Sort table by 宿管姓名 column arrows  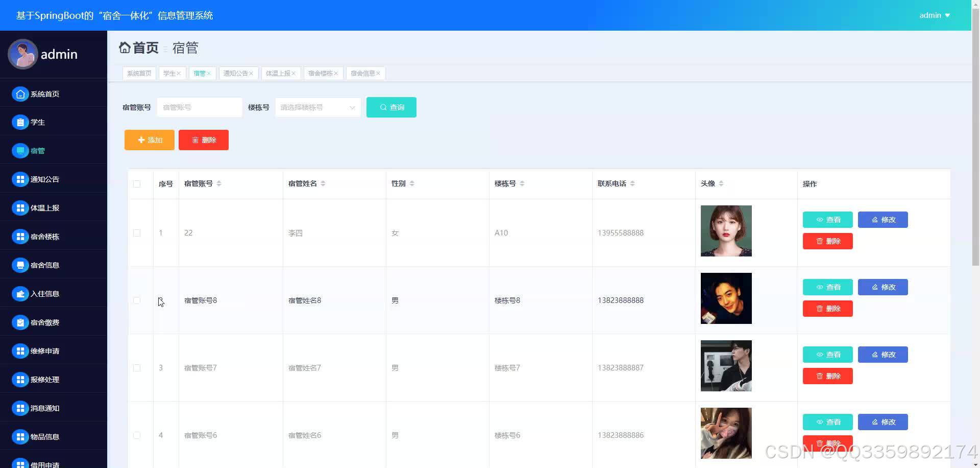coord(323,183)
